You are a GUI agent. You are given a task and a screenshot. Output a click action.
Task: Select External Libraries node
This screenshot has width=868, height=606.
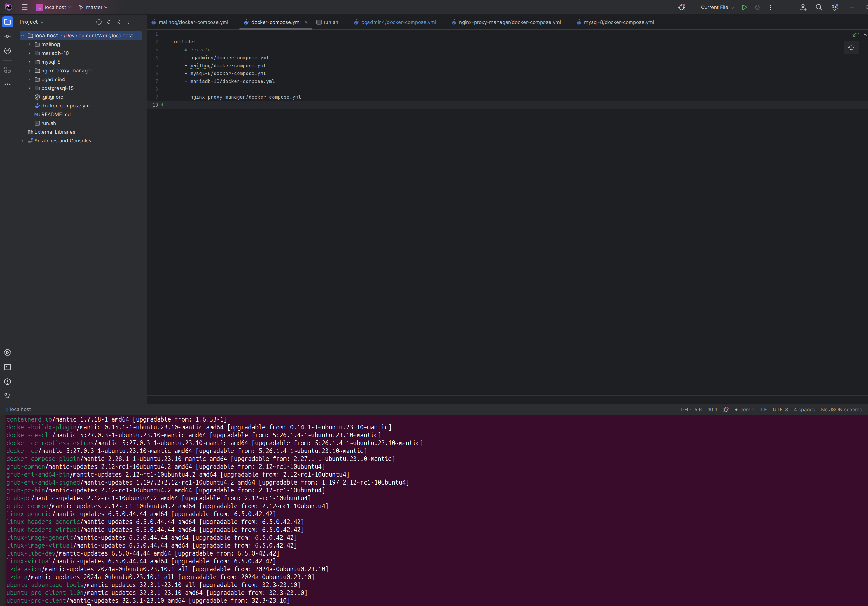click(x=51, y=132)
